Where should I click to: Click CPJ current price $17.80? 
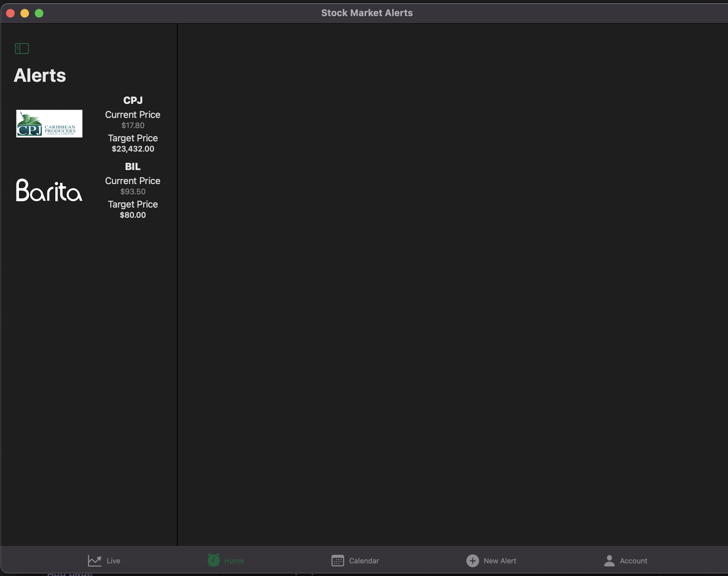(132, 126)
